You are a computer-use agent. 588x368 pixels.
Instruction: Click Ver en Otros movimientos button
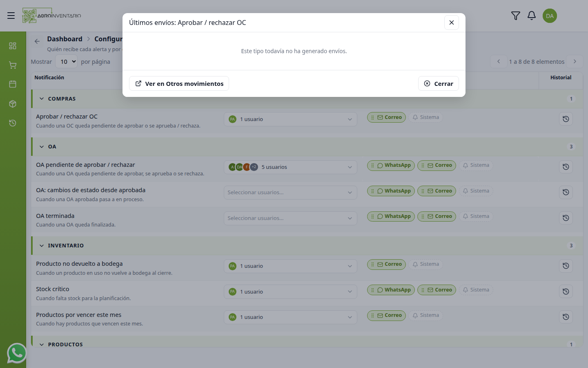[179, 83]
